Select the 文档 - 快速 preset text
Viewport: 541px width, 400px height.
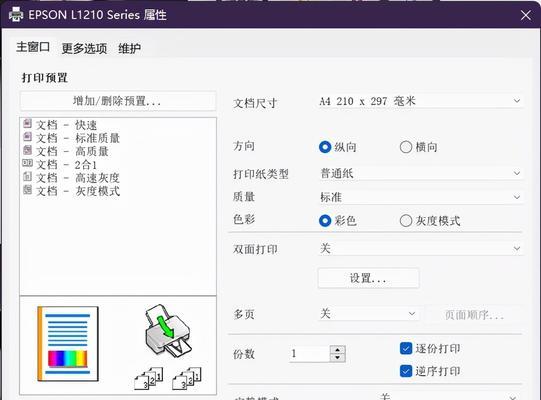[67, 125]
